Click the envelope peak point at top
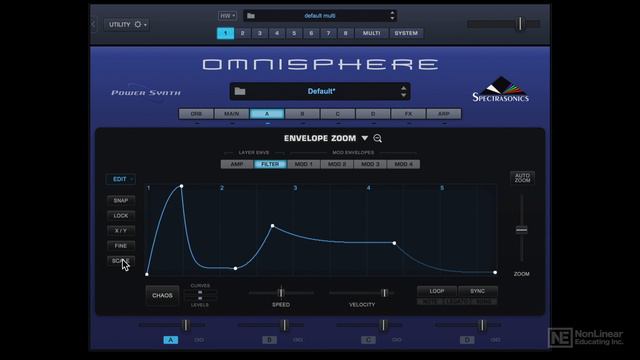This screenshot has height=360, width=640. click(182, 186)
